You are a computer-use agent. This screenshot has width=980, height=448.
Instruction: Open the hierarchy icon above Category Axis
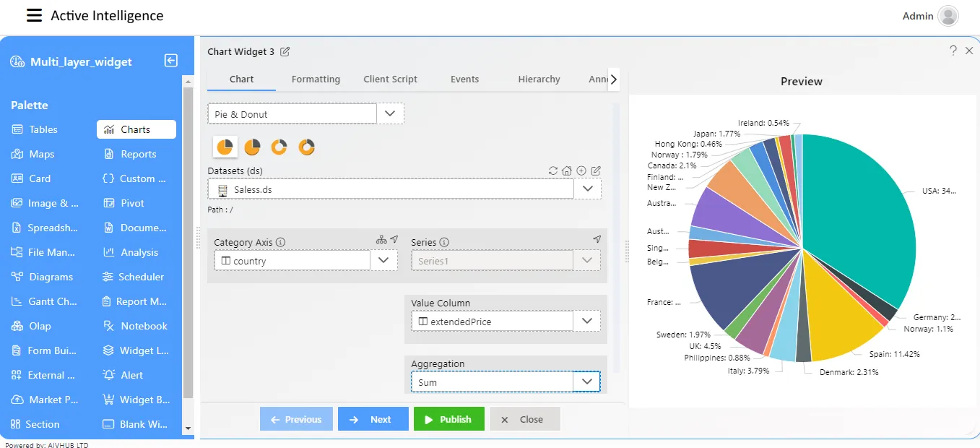point(381,239)
